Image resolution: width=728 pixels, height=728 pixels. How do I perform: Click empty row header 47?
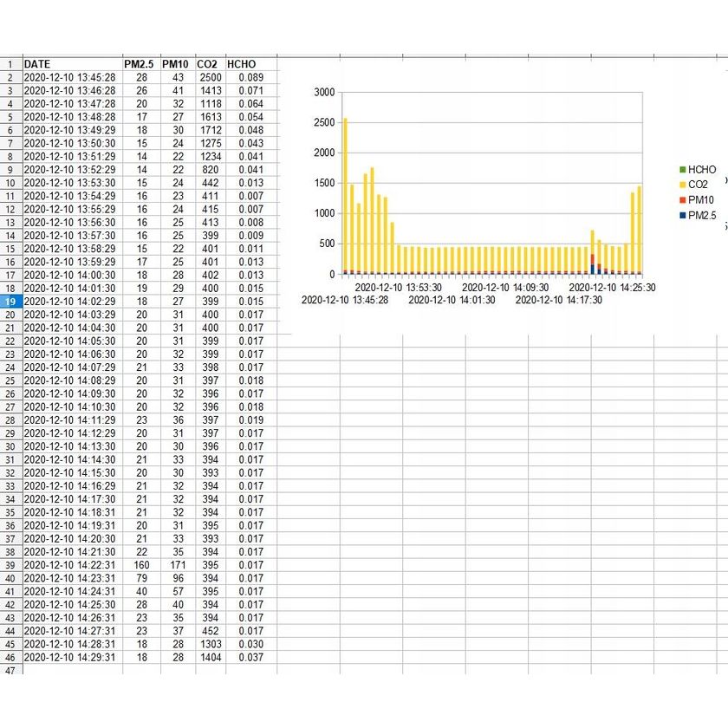10,671
